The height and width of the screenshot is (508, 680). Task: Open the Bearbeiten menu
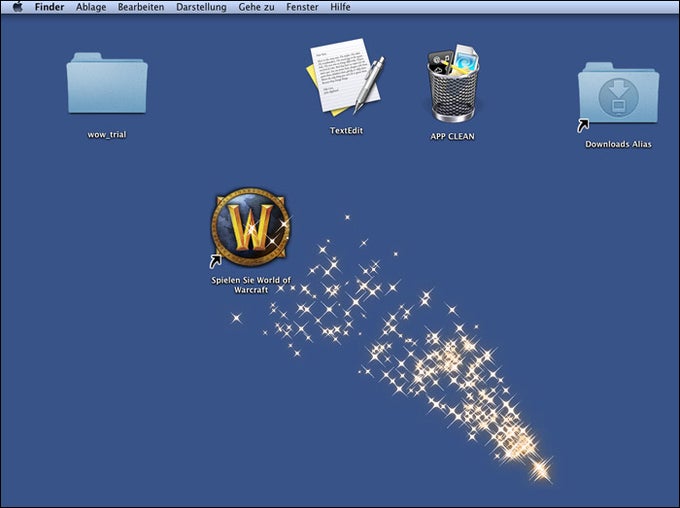[141, 7]
